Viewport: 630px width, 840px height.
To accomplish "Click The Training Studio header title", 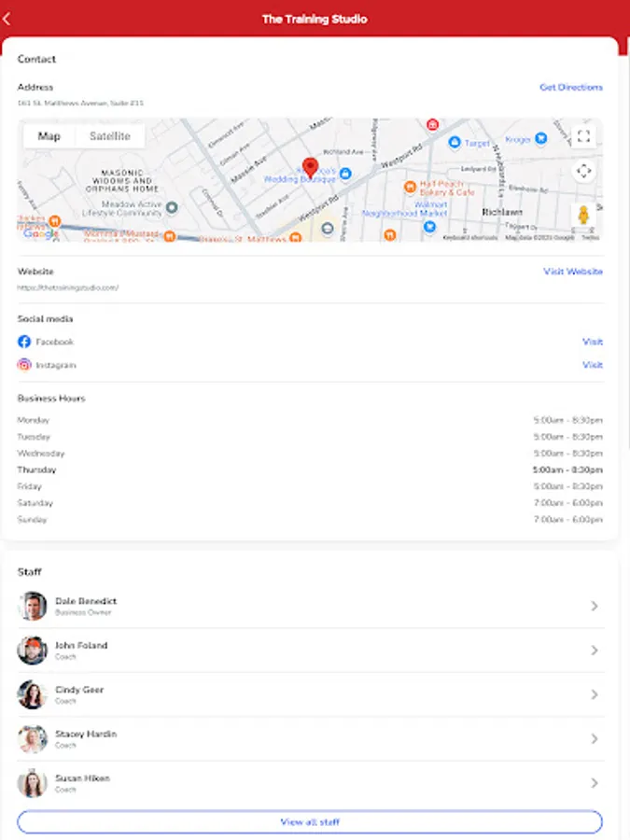I will [315, 20].
